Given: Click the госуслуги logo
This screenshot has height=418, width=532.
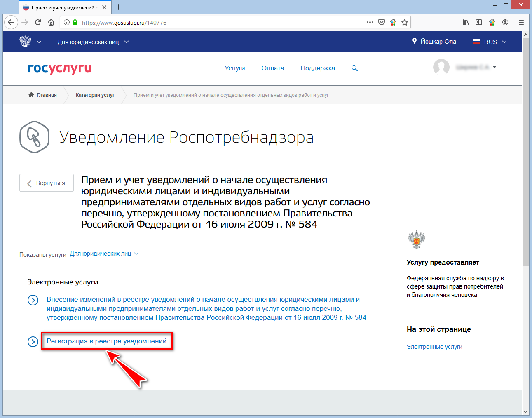Looking at the screenshot, I should click(x=60, y=68).
